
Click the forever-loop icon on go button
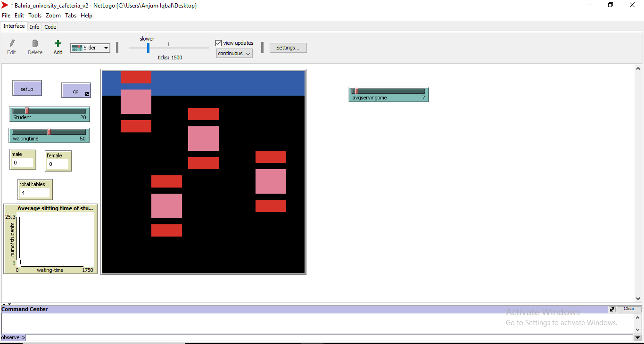pos(87,94)
